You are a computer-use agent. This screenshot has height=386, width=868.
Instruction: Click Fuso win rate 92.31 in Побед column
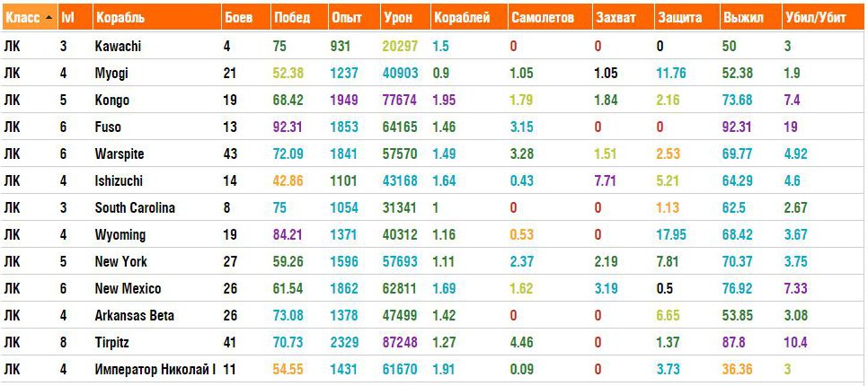(290, 127)
